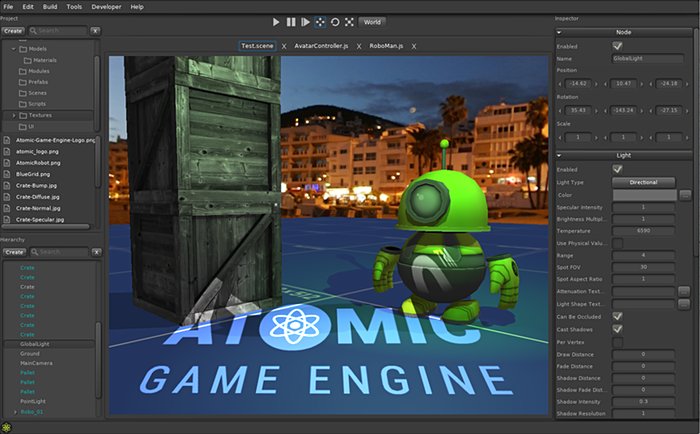
Task: Click the Hierarchy search magnifier icon
Action: tap(34, 252)
